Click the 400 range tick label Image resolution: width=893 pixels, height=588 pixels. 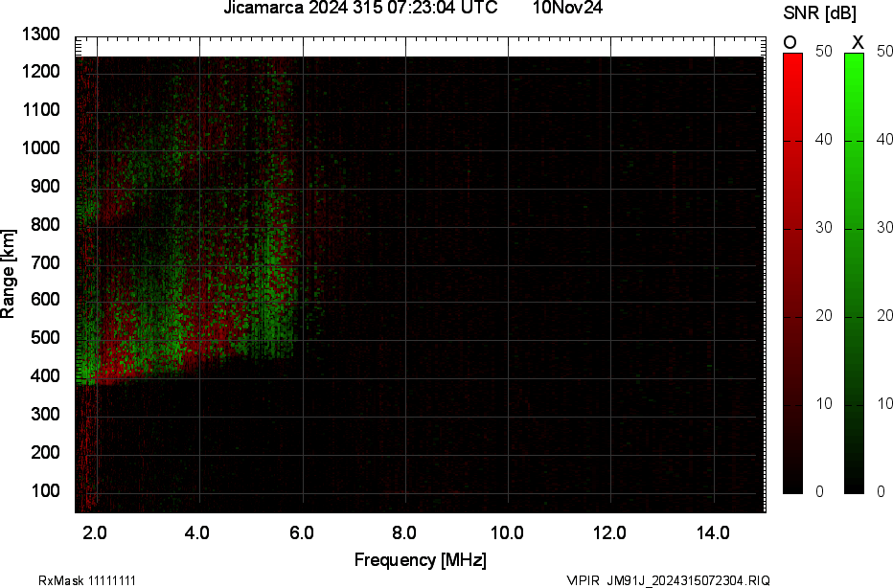43,376
